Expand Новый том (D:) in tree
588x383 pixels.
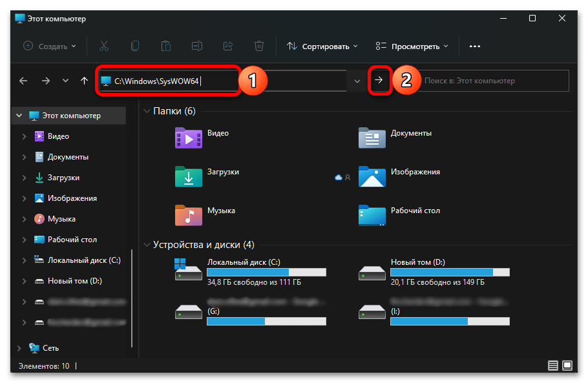tap(25, 281)
